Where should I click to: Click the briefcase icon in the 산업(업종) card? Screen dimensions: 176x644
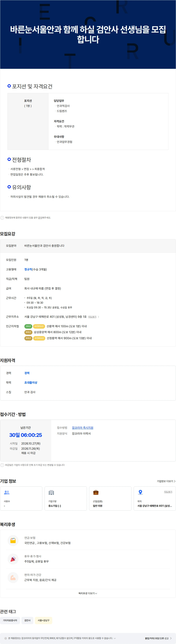[96, 492]
